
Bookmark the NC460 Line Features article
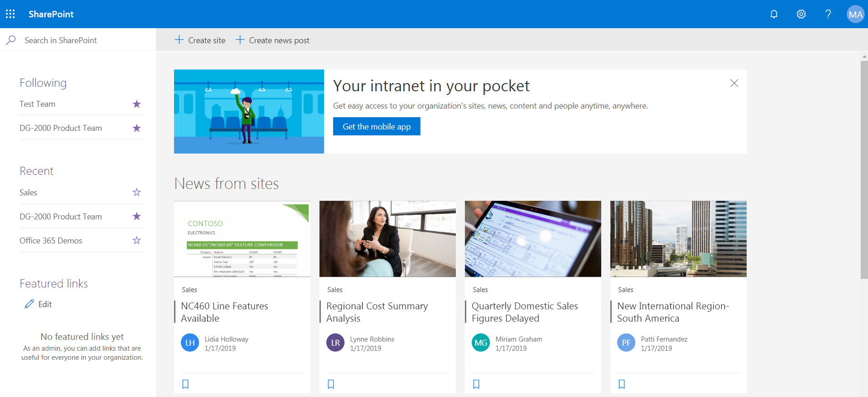point(185,384)
